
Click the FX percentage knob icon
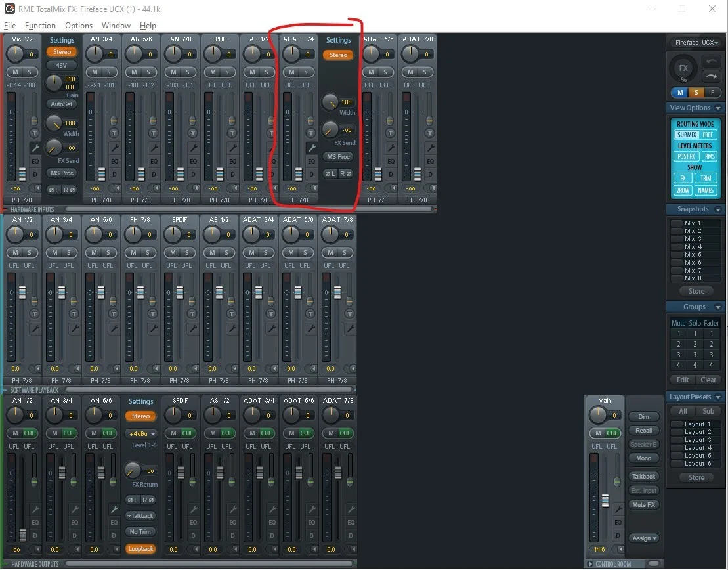click(683, 68)
